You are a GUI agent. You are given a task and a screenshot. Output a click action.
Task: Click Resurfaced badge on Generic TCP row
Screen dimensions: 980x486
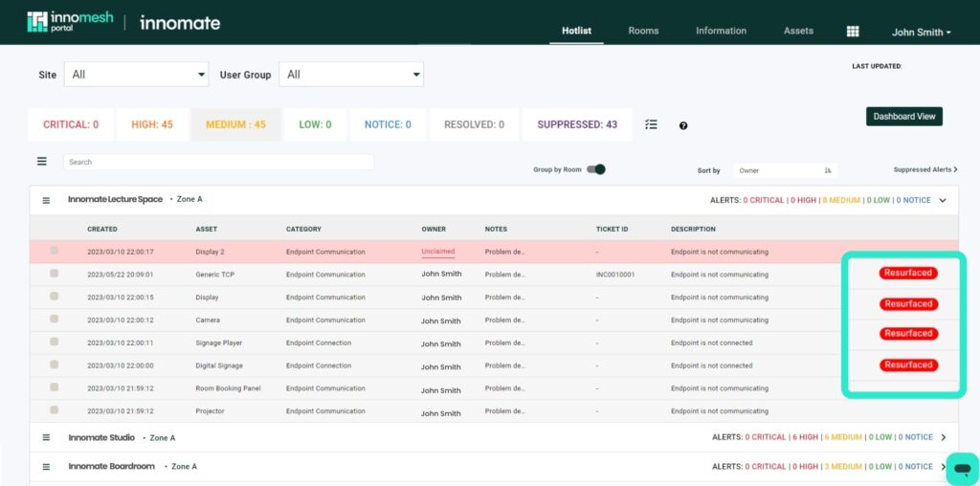[x=908, y=273]
